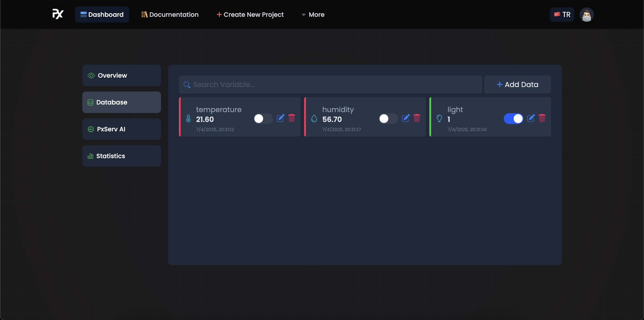Viewport: 644px width, 320px height.
Task: Edit the temperature variable
Action: [280, 118]
